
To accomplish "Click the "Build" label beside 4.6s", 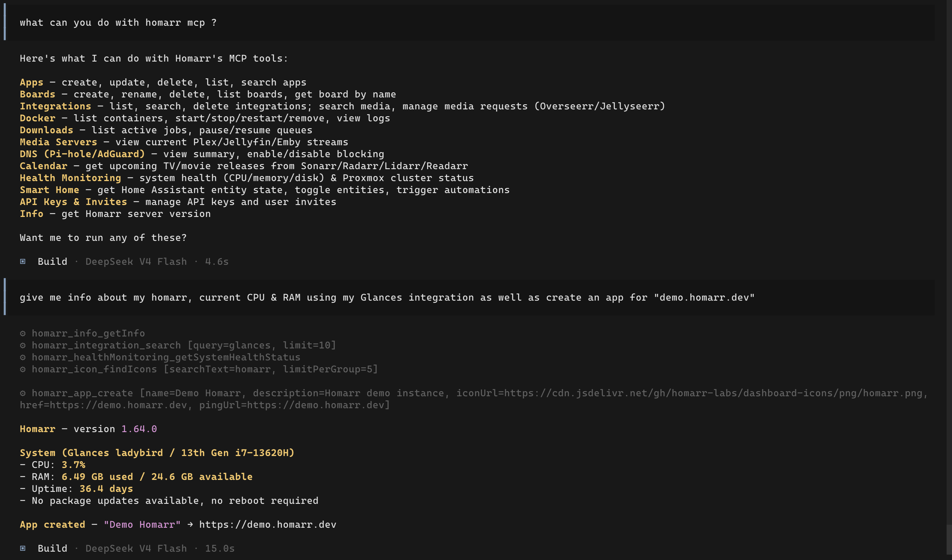I will click(x=53, y=262).
